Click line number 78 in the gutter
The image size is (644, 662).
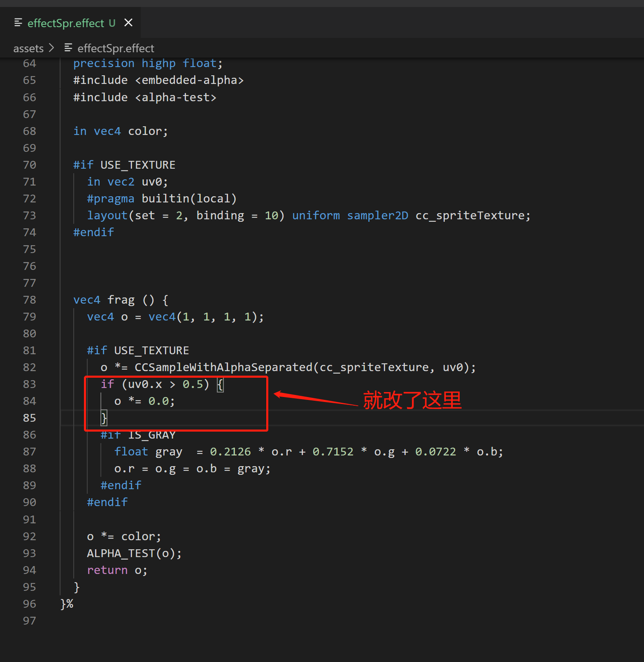(x=30, y=300)
